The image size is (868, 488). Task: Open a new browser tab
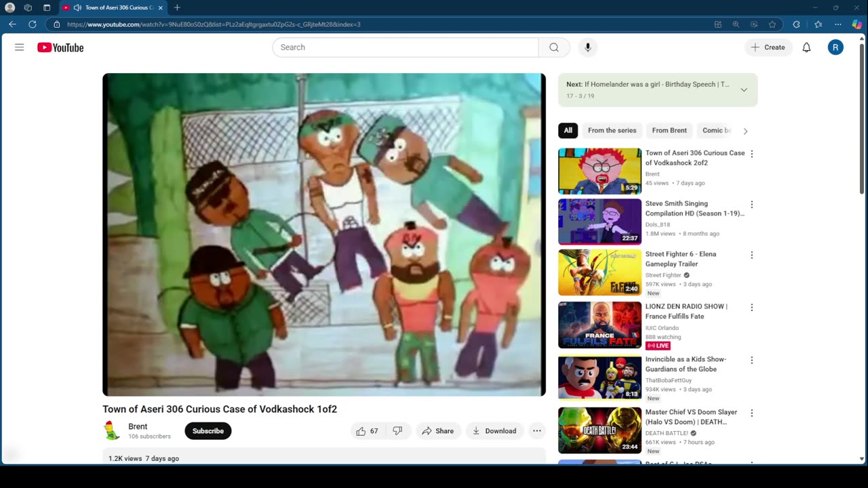tap(177, 7)
